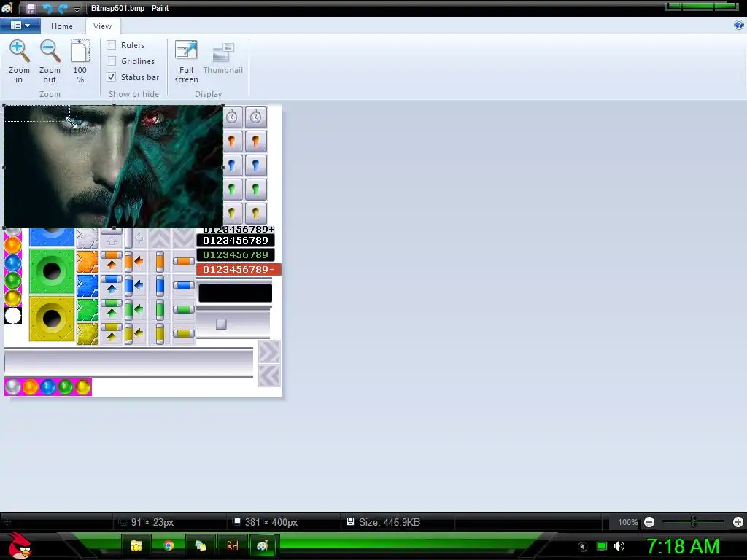Enable the Rulers checkbox
This screenshot has height=560, width=747.
pos(112,44)
